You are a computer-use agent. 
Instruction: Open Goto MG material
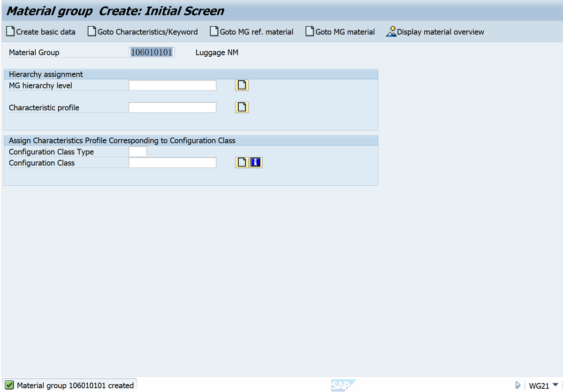(x=341, y=32)
